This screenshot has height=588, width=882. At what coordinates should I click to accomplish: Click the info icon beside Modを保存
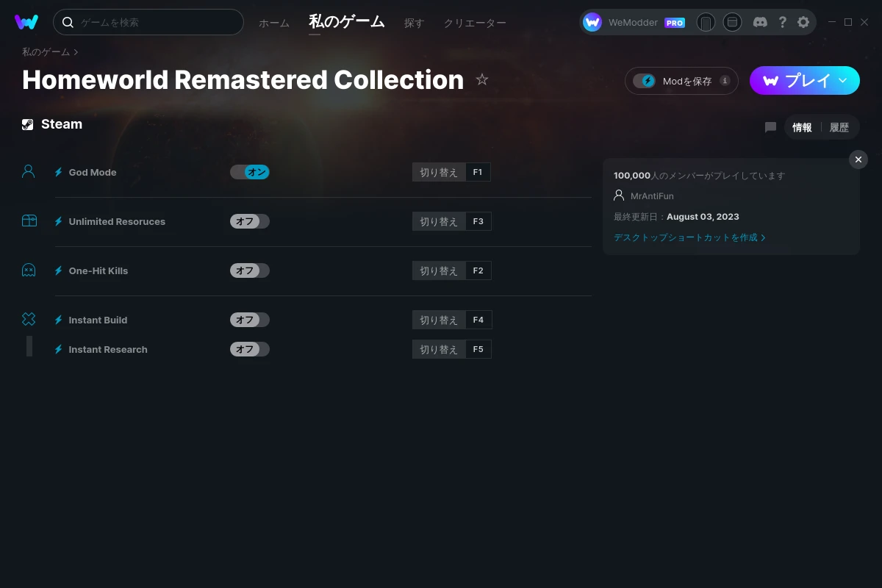click(x=725, y=81)
